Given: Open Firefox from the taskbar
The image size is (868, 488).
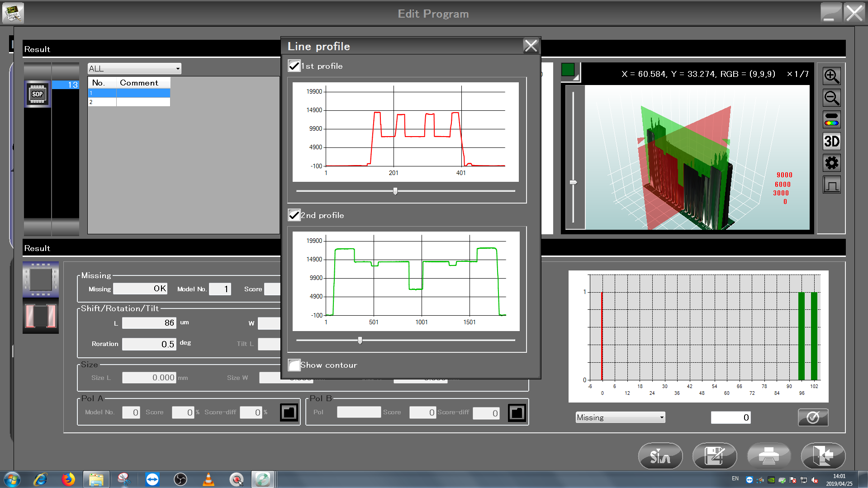Looking at the screenshot, I should [x=68, y=479].
